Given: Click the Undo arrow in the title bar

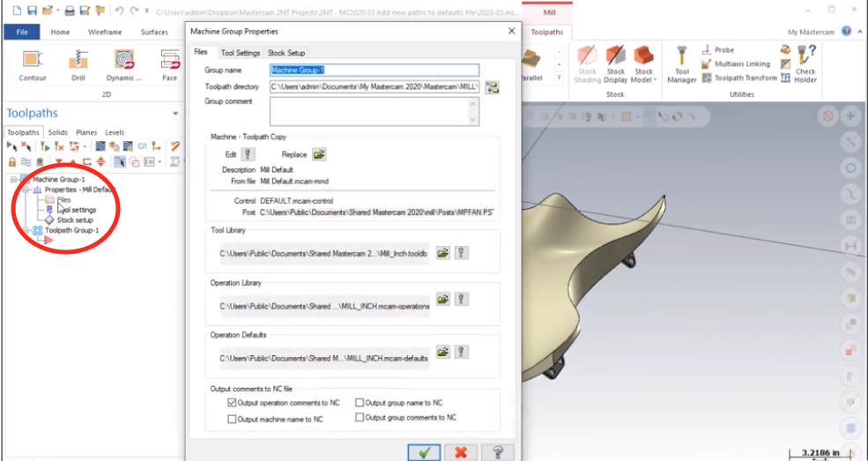Looking at the screenshot, I should point(120,11).
